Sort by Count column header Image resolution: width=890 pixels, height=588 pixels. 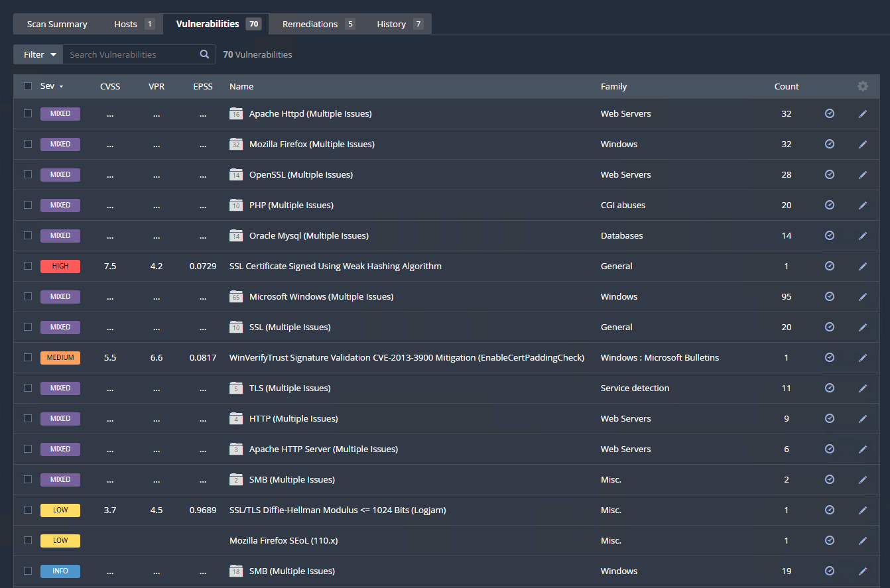click(x=787, y=86)
